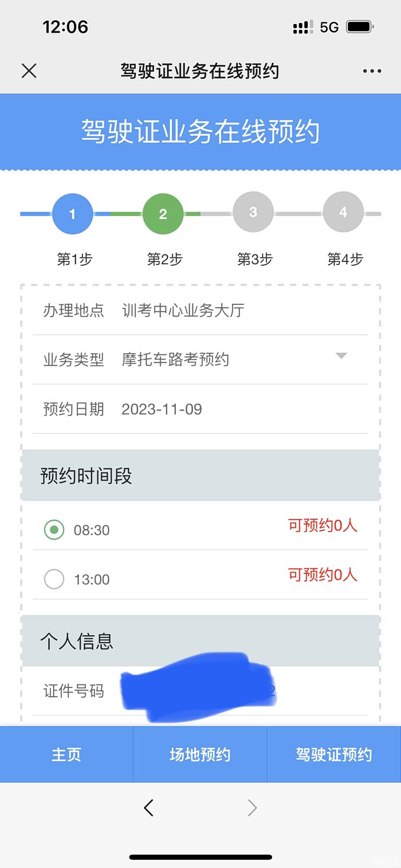Expand the 业务类型 dropdown arrow
The image size is (401, 868).
coord(341,356)
